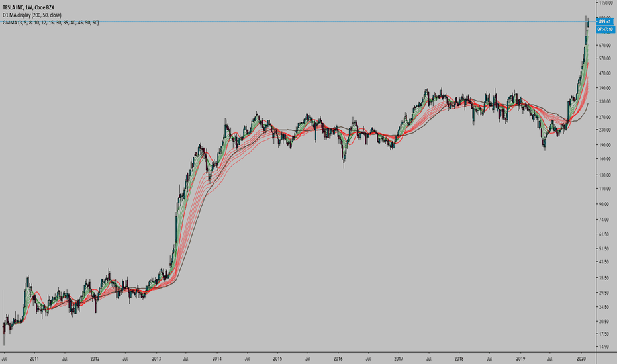Click the 330.00 price axis label

(x=605, y=101)
